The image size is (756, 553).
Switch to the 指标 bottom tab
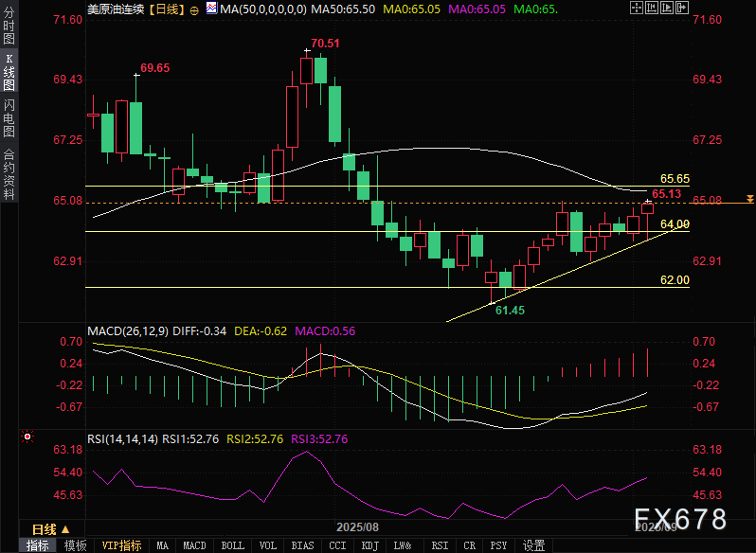tap(37, 545)
